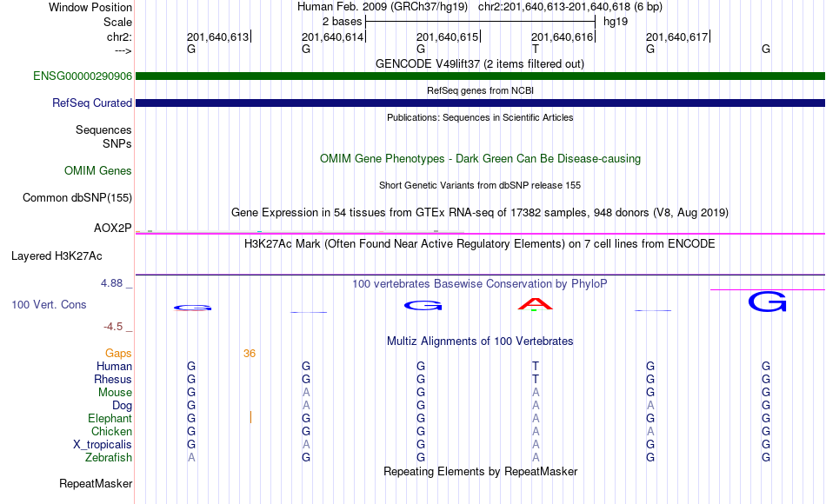
Task: Click OMIM Gene Phenotypes track title
Action: pyautogui.click(x=480, y=158)
